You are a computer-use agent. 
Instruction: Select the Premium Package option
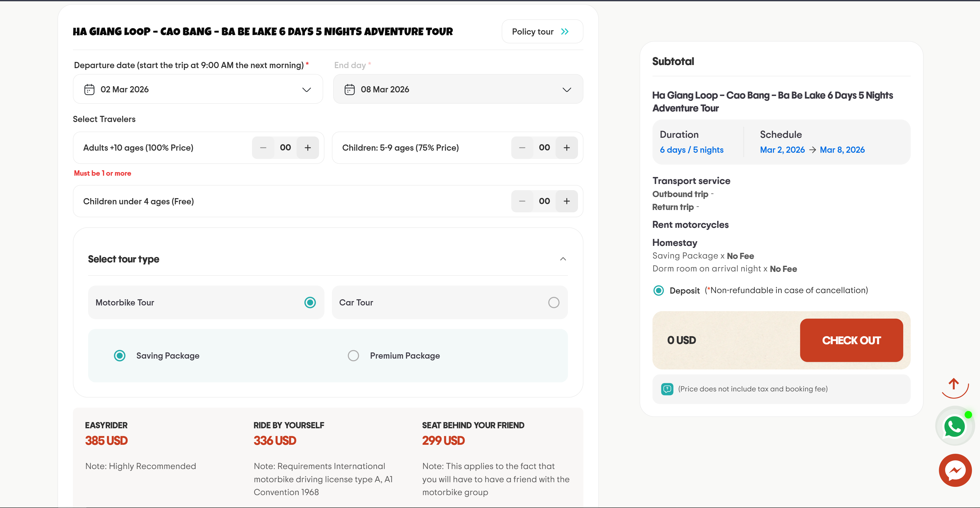pyautogui.click(x=354, y=355)
